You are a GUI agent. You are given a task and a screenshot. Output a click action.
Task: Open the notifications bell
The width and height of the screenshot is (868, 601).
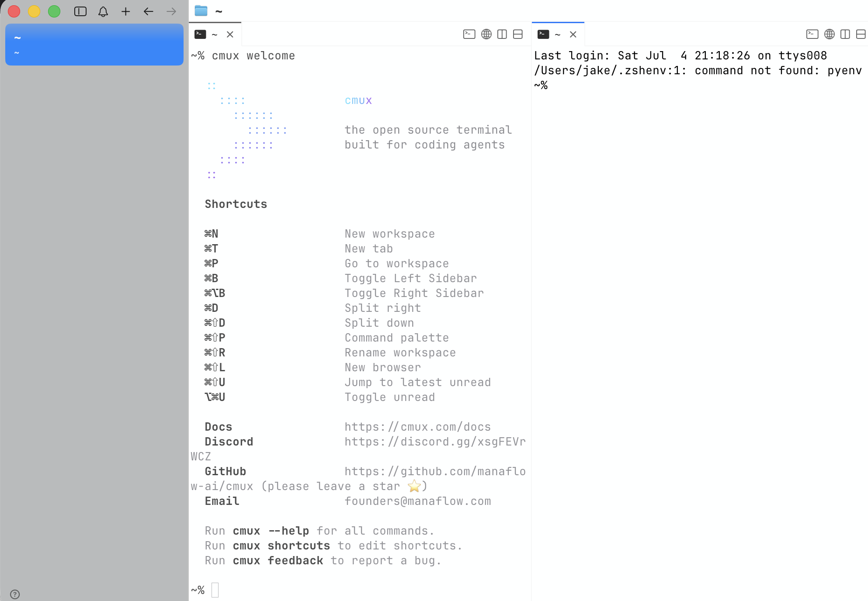[x=103, y=11]
